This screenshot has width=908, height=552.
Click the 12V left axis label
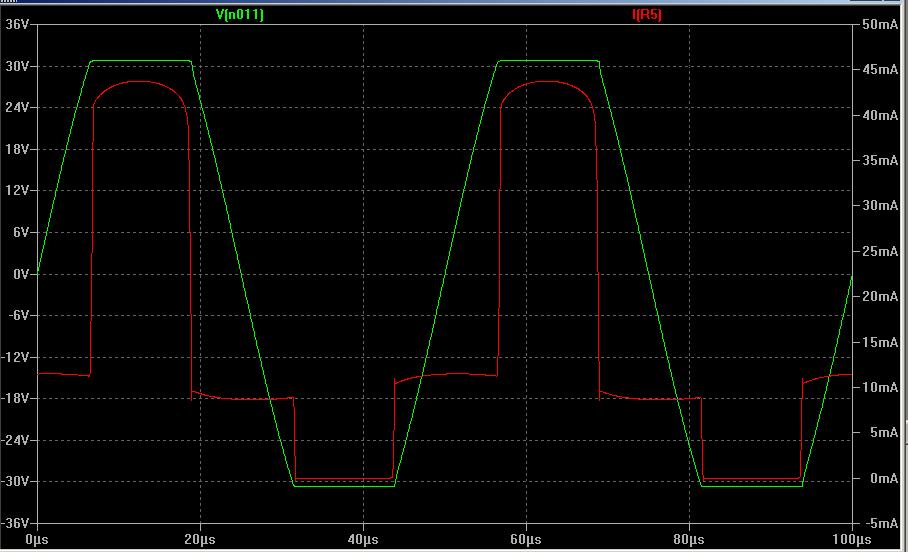coord(17,191)
